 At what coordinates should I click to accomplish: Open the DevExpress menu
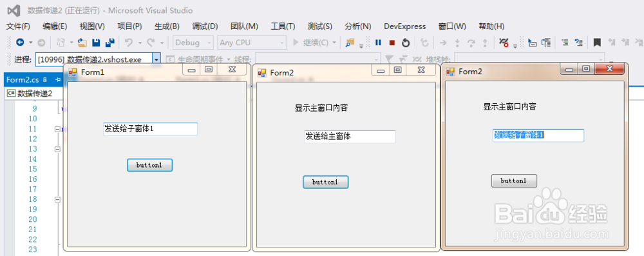point(405,26)
